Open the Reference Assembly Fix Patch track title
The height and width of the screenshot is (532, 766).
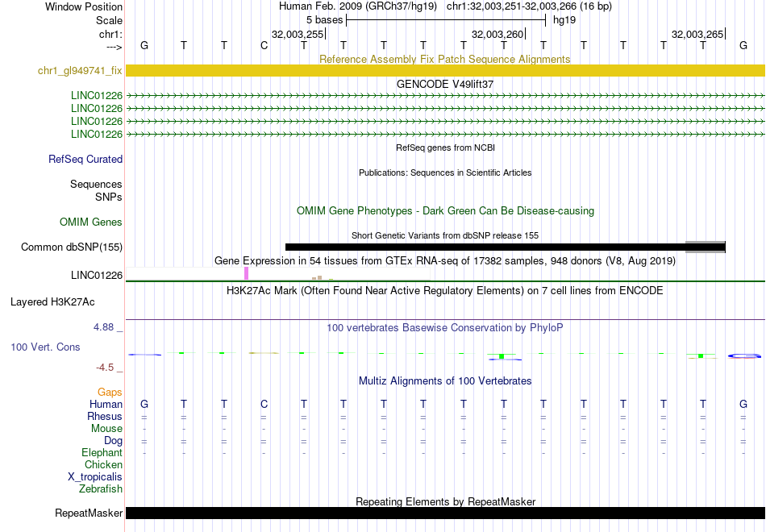click(445, 59)
